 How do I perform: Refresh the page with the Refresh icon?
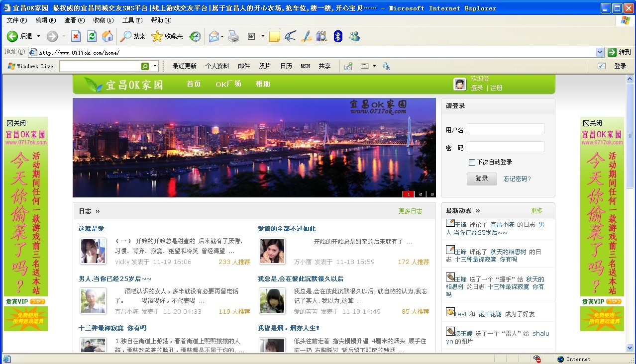coord(92,36)
